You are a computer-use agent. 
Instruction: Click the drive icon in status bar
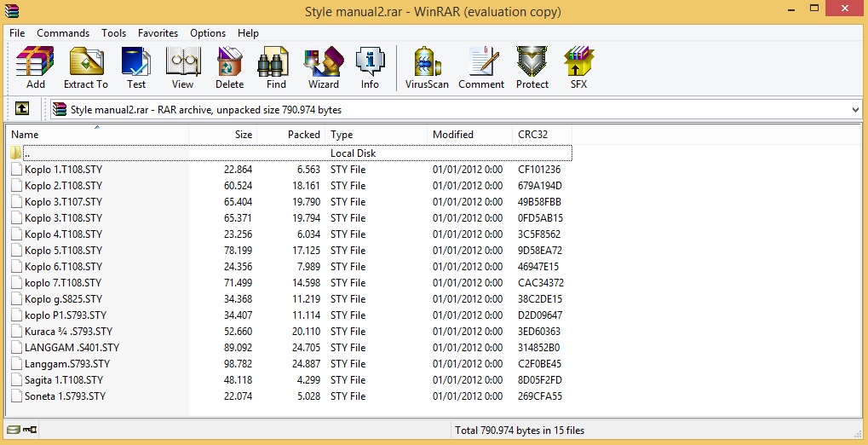tap(14, 430)
